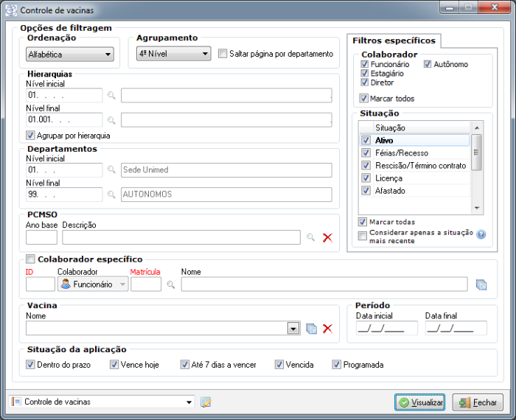Image resolution: width=516 pixels, height=420 pixels.
Task: Select Férias/Recesso row in Situação list
Action: pyautogui.click(x=402, y=153)
